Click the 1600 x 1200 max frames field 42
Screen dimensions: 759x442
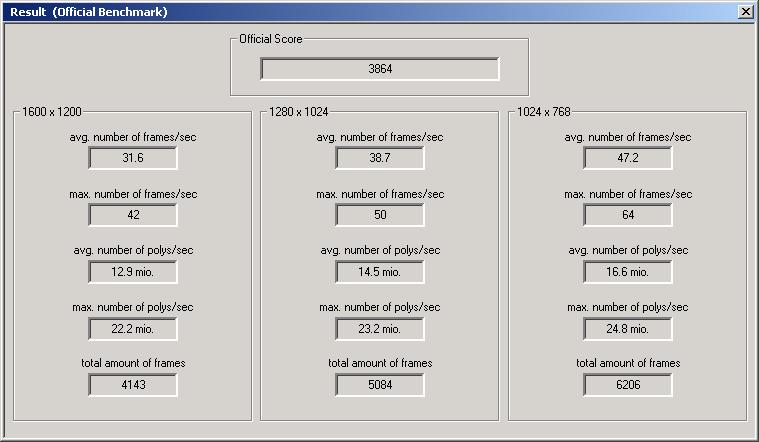point(133,215)
